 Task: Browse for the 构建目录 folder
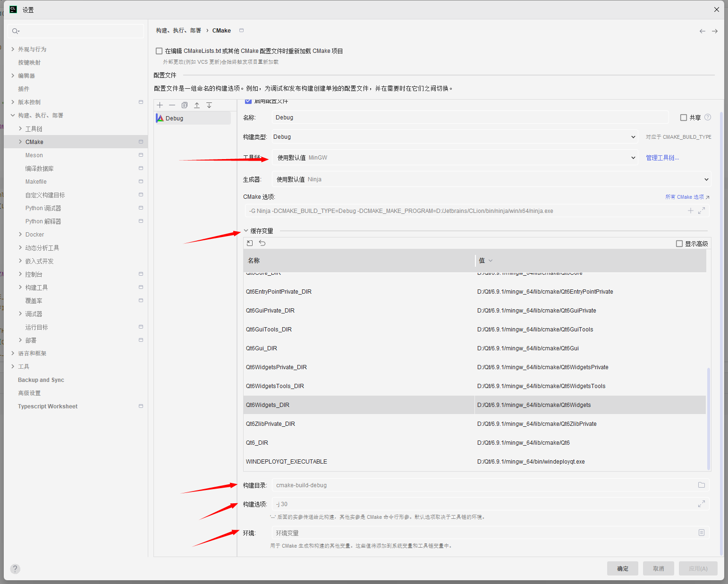[702, 485]
